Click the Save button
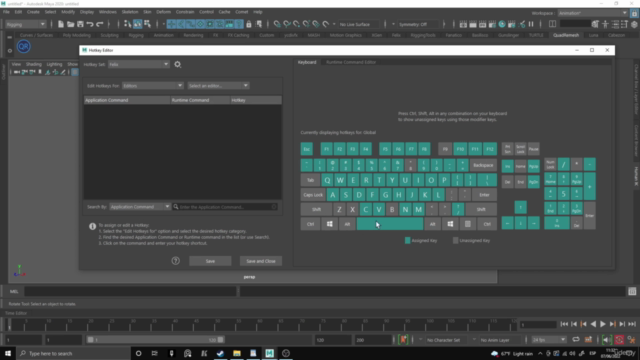Viewport: 640px width, 360px height. [x=210, y=261]
